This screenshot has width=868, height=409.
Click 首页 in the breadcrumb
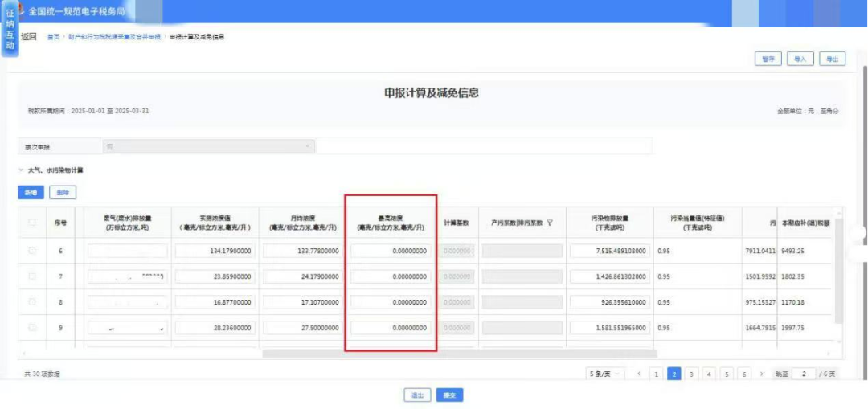pos(53,37)
